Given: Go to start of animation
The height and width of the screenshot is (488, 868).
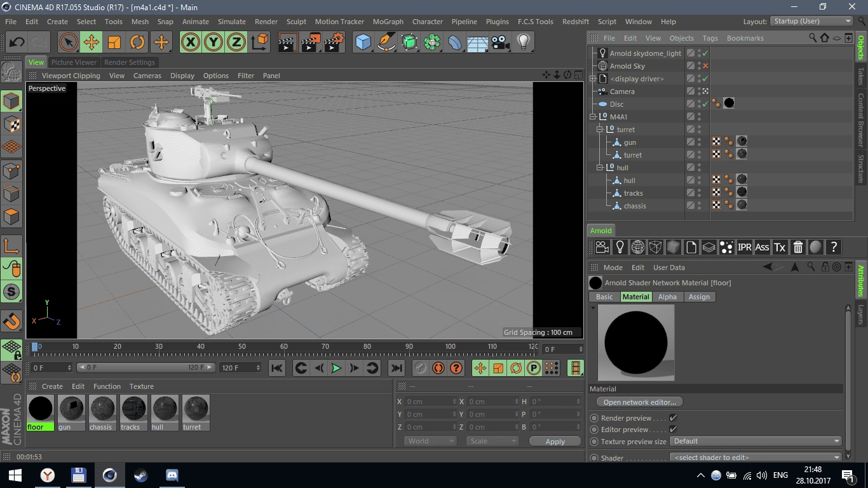Looking at the screenshot, I should pyautogui.click(x=277, y=368).
